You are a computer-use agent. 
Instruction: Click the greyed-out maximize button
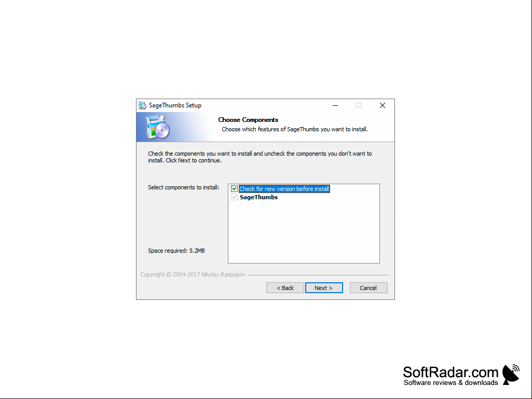tap(359, 105)
